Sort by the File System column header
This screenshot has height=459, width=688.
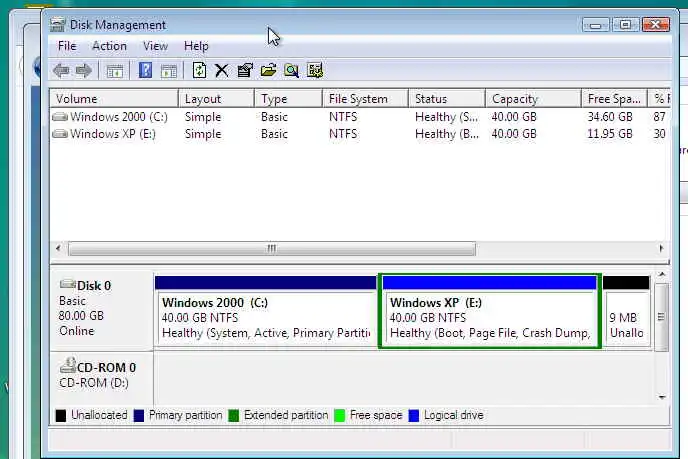[x=366, y=99]
